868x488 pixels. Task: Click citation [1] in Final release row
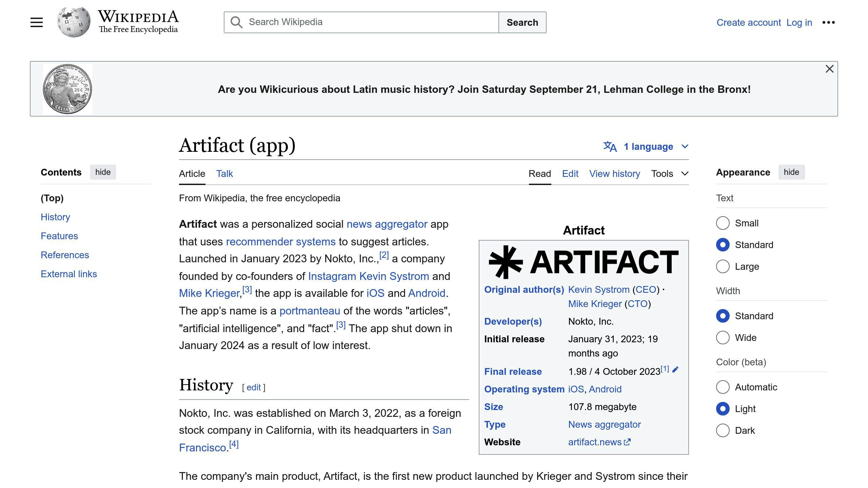tap(665, 368)
